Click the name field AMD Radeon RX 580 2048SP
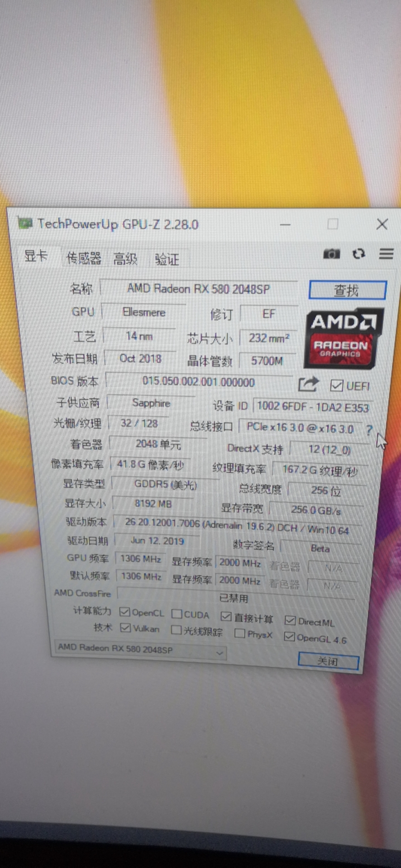The image size is (401, 868). (199, 288)
